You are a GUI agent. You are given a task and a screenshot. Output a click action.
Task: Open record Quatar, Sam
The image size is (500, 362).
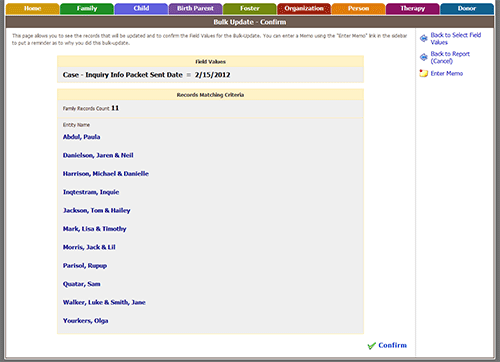81,284
